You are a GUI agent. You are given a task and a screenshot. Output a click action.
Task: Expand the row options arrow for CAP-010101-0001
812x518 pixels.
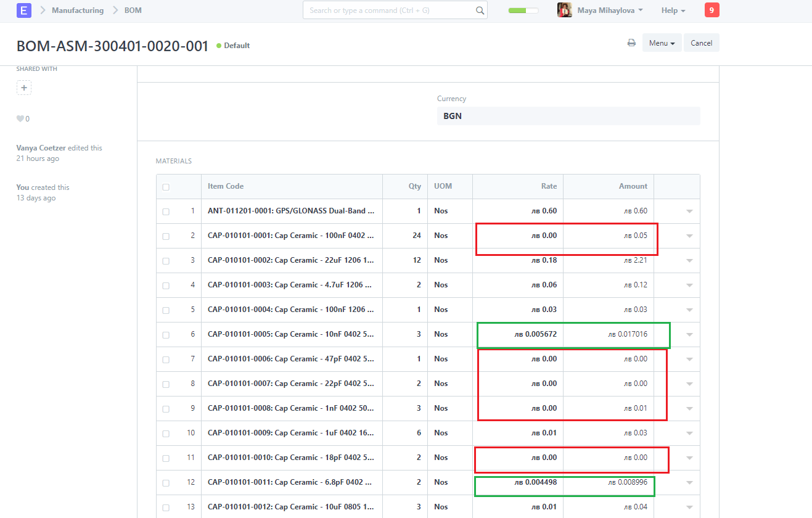(689, 235)
